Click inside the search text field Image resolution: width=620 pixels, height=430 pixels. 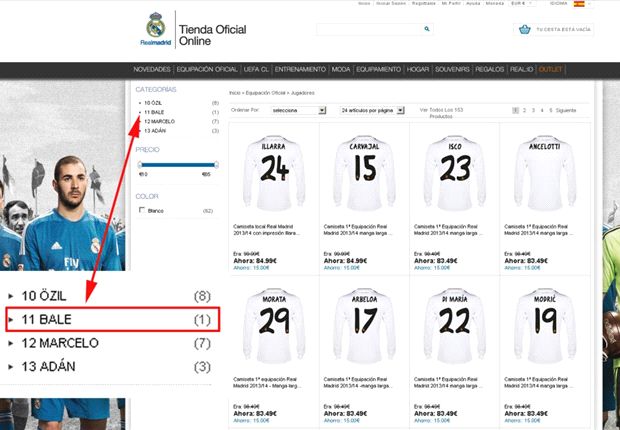(370, 29)
